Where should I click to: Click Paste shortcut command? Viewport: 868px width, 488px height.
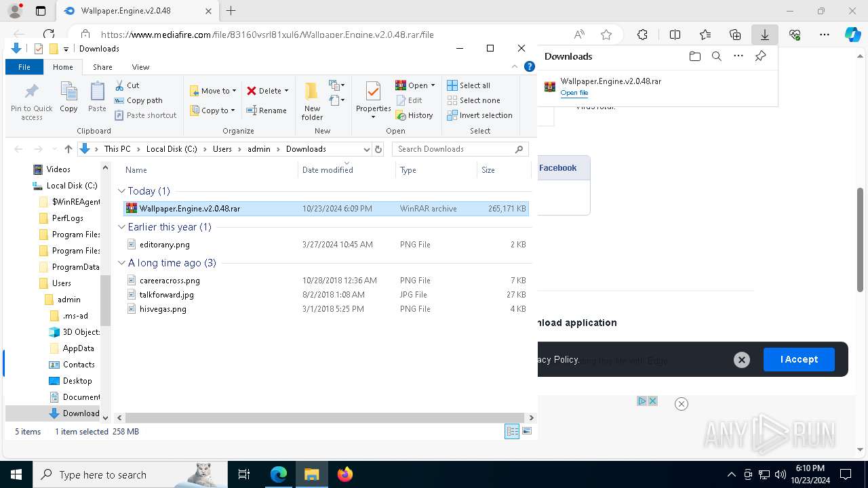point(145,115)
